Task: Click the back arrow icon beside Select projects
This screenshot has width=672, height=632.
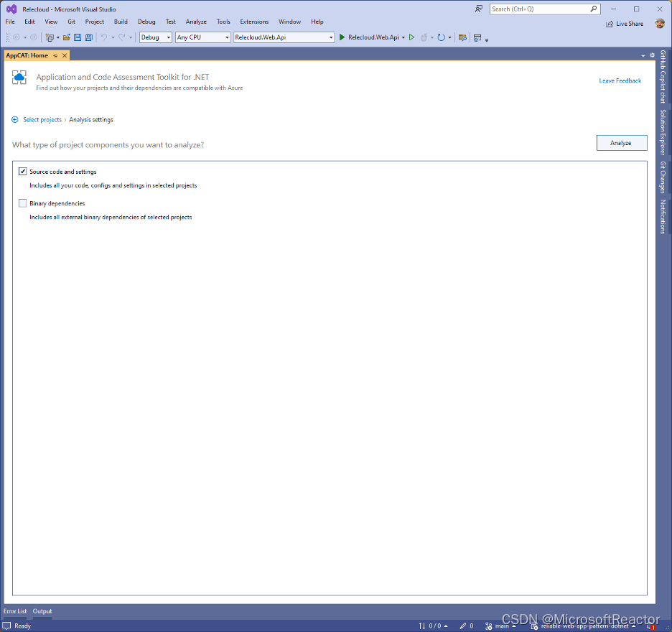Action: tap(15, 120)
